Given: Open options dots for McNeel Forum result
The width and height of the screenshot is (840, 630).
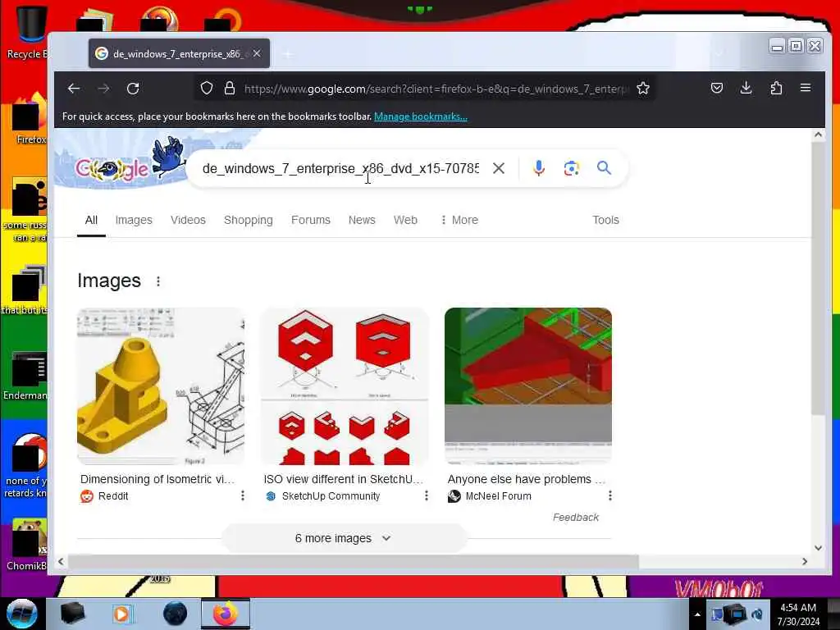Looking at the screenshot, I should tap(609, 495).
